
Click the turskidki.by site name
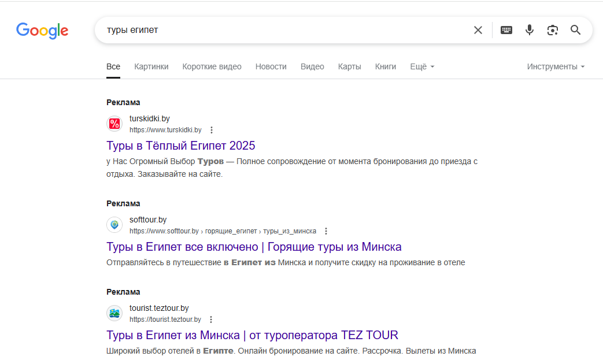pyautogui.click(x=150, y=119)
